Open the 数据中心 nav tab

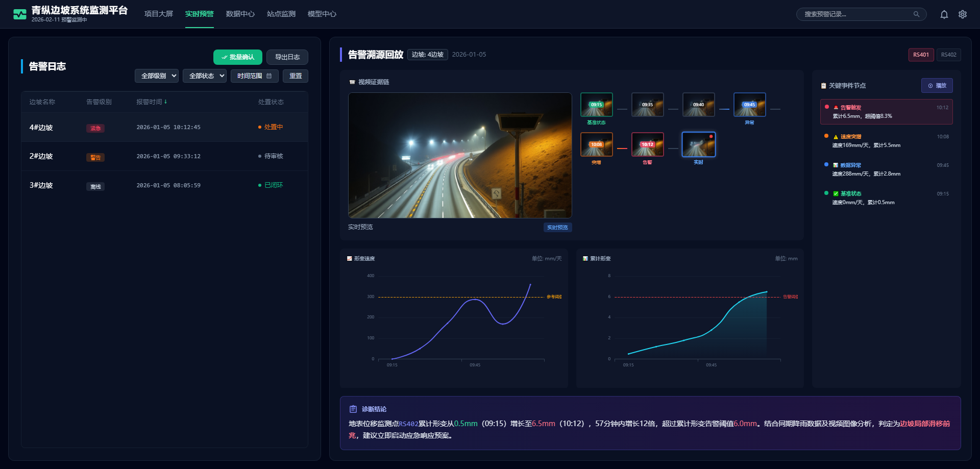click(240, 14)
